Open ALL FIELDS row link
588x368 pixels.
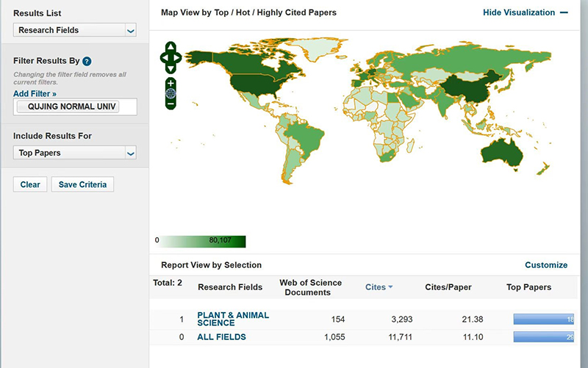(221, 337)
